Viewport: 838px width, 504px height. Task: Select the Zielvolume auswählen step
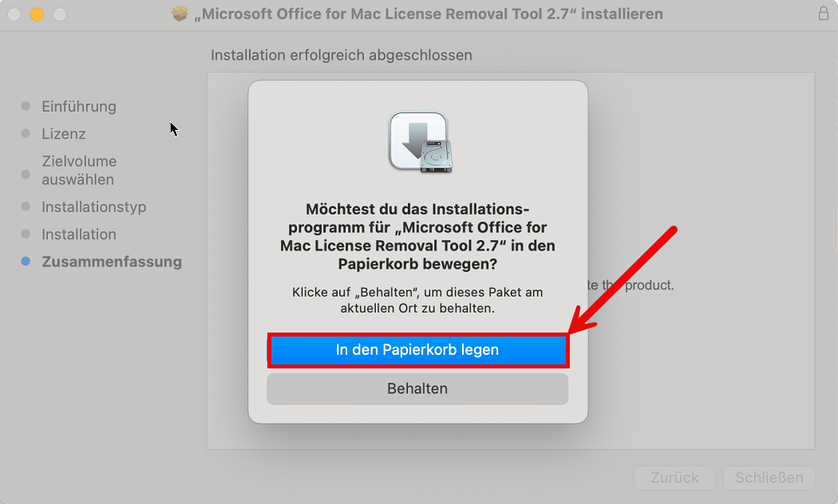click(79, 171)
